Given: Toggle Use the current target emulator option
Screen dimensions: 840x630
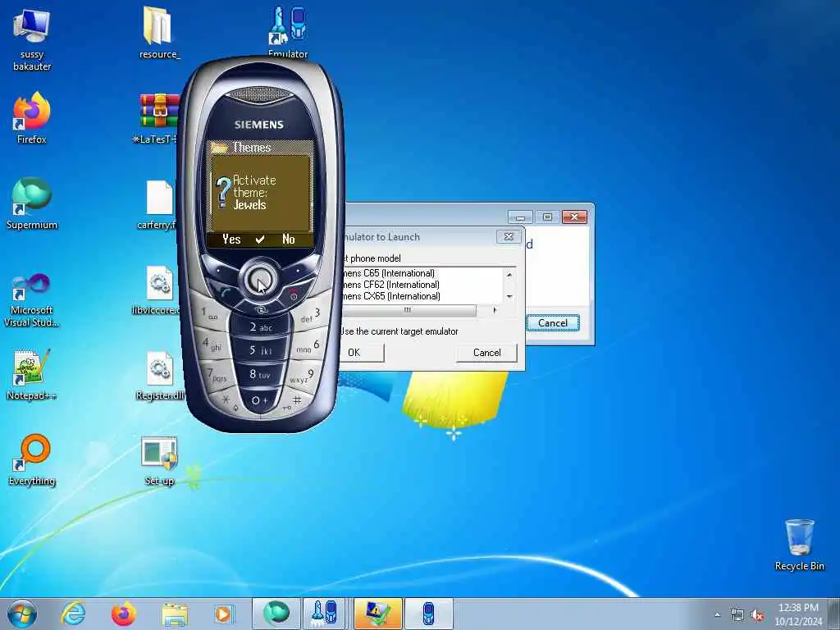Looking at the screenshot, I should pos(399,331).
